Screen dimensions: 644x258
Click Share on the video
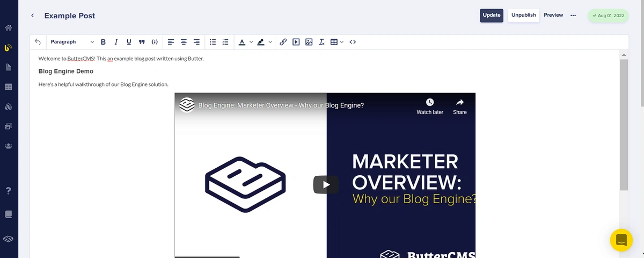click(460, 106)
